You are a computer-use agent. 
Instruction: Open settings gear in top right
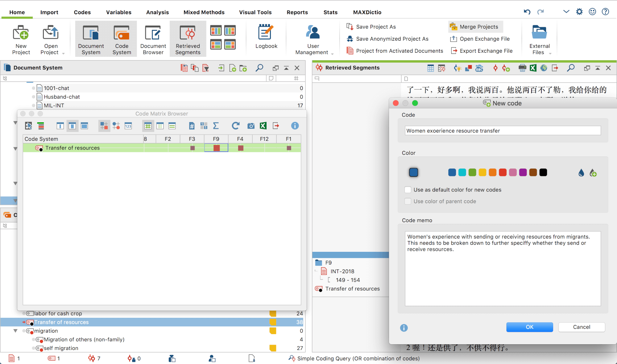pyautogui.click(x=579, y=12)
